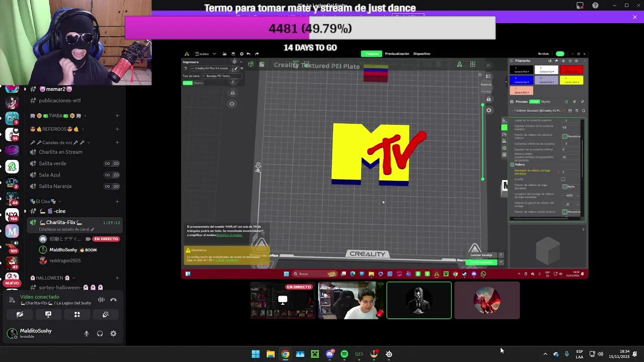Open Discord activities launcher button

(x=77, y=314)
